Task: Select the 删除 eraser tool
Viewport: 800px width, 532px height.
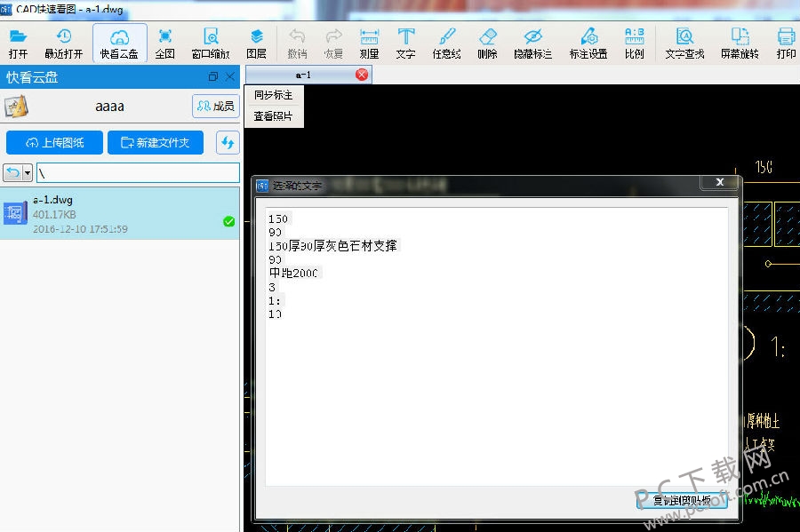Action: [487, 44]
